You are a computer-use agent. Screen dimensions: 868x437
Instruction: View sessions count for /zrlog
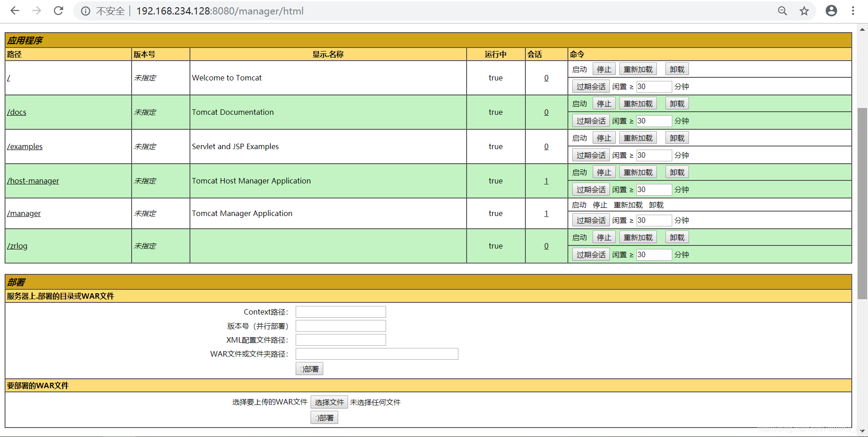[546, 246]
